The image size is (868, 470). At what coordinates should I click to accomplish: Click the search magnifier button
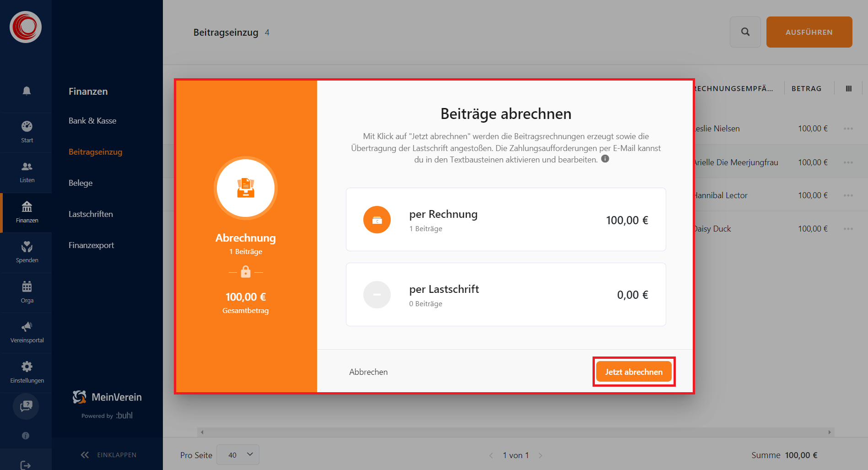pyautogui.click(x=745, y=32)
